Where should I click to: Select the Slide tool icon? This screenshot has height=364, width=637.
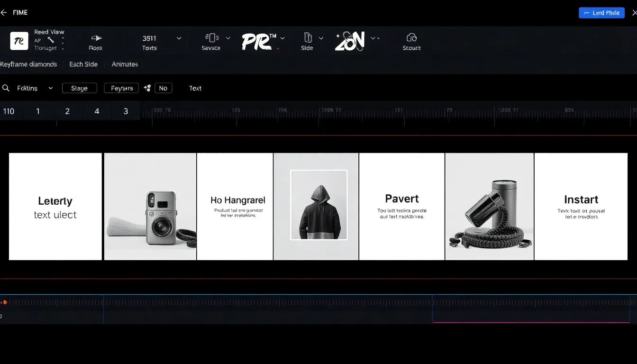309,38
